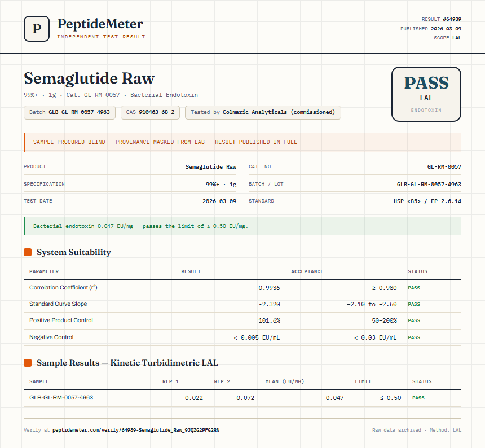Select the Test Date value 2026-03-09

point(219,201)
